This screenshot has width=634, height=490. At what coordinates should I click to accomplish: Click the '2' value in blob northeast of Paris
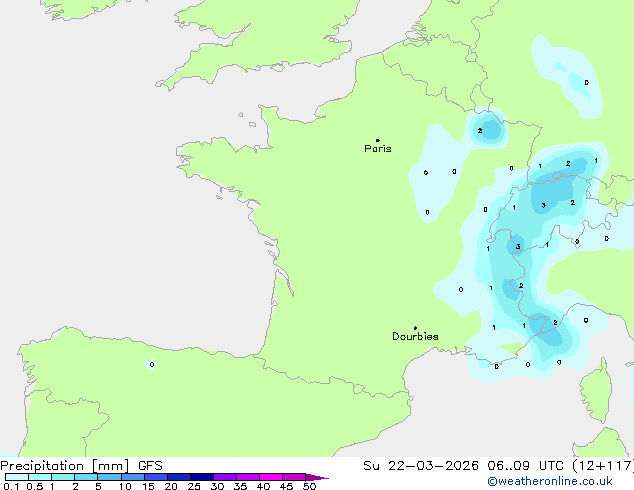[480, 131]
